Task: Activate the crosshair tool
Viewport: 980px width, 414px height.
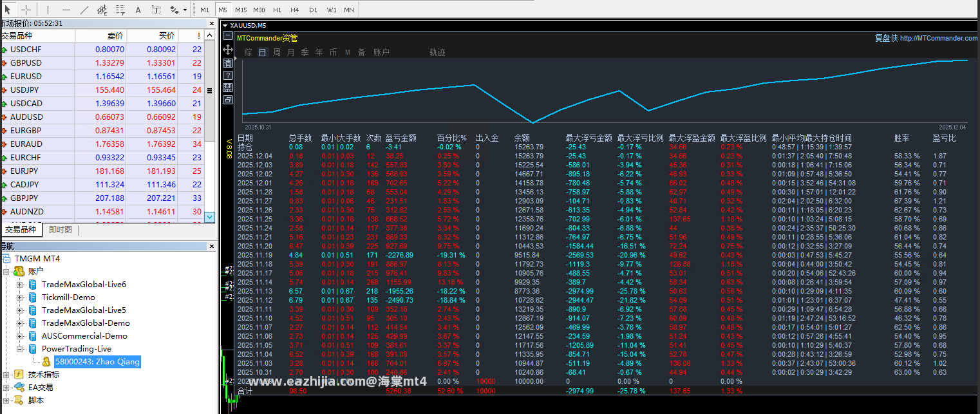Action: (26, 10)
